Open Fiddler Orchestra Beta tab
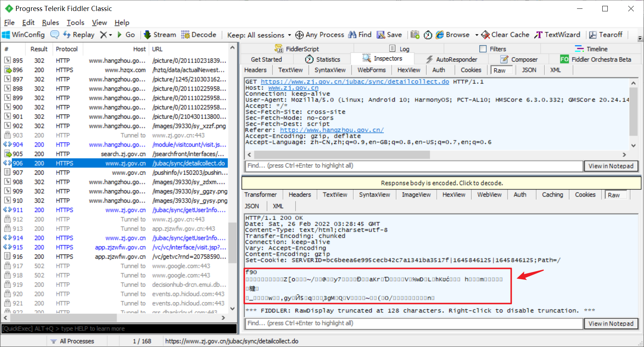The image size is (644, 347). tap(596, 59)
